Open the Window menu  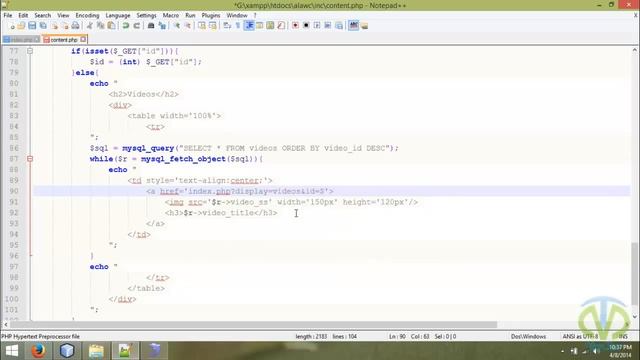coord(237,16)
